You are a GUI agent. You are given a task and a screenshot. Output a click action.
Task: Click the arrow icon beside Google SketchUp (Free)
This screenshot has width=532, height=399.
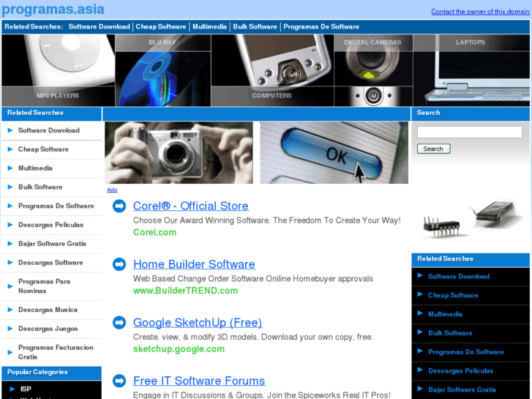(x=119, y=323)
